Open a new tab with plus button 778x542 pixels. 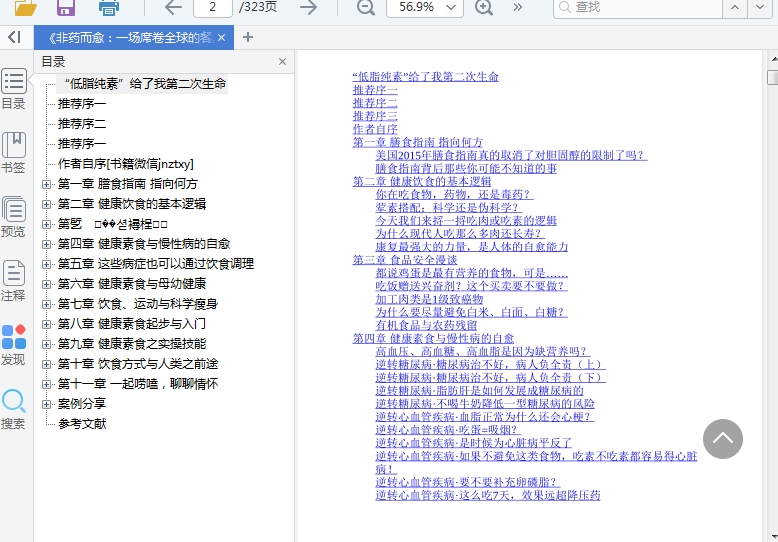(248, 38)
